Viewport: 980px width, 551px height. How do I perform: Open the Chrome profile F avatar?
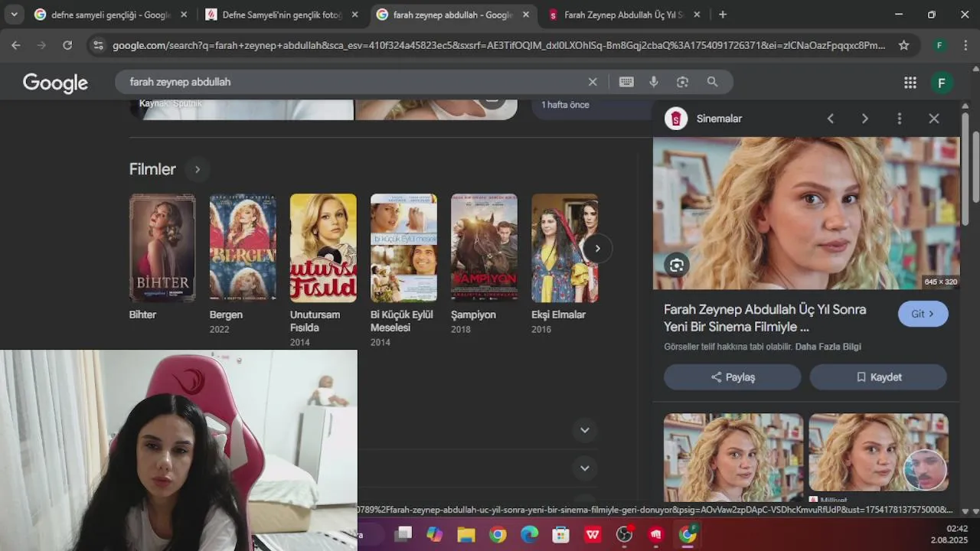(939, 45)
